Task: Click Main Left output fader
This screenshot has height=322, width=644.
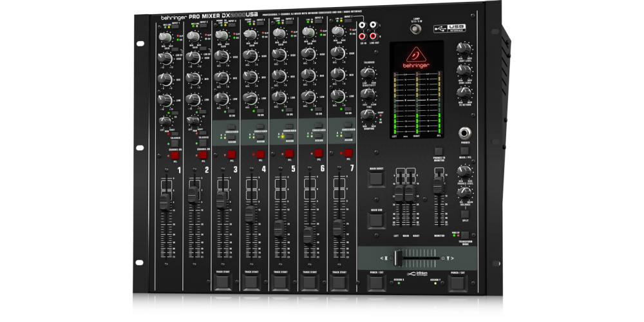Action: (399, 194)
